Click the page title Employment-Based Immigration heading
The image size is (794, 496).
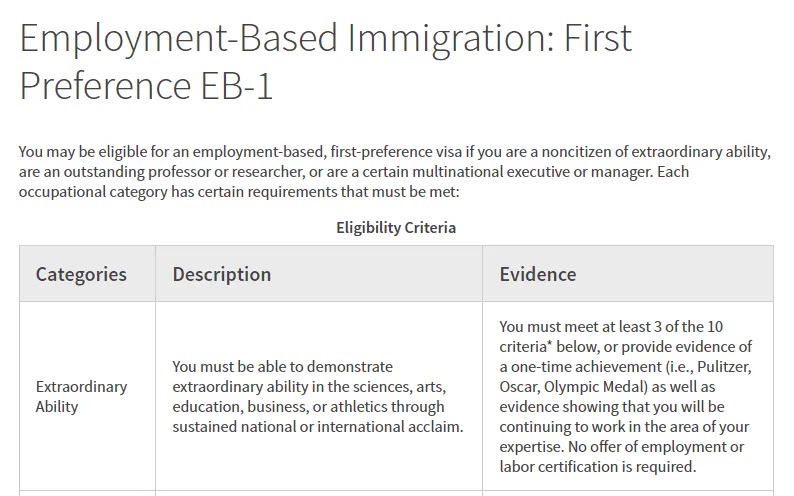point(326,61)
